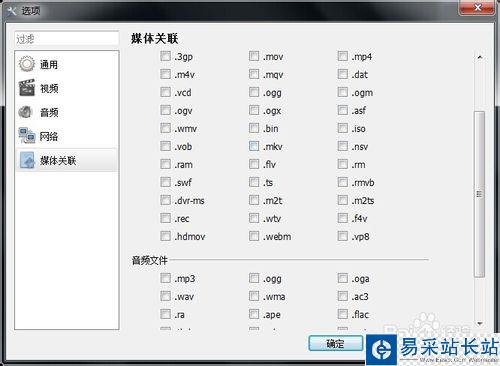Toggle the .rec checkbox

(x=165, y=218)
